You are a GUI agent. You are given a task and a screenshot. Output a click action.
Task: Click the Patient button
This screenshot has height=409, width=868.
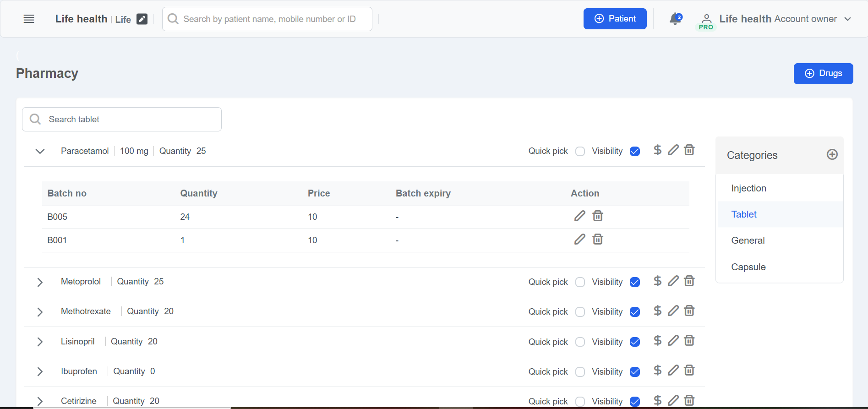[x=614, y=19]
